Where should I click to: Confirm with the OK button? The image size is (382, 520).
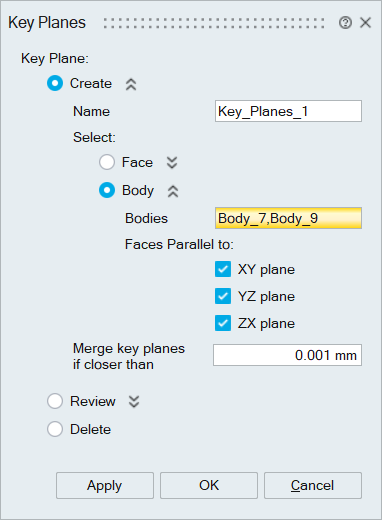[x=209, y=485]
